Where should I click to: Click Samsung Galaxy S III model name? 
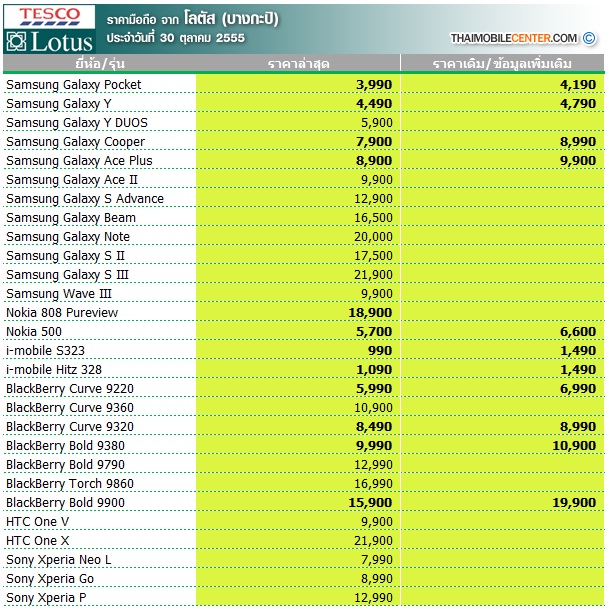tap(67, 275)
